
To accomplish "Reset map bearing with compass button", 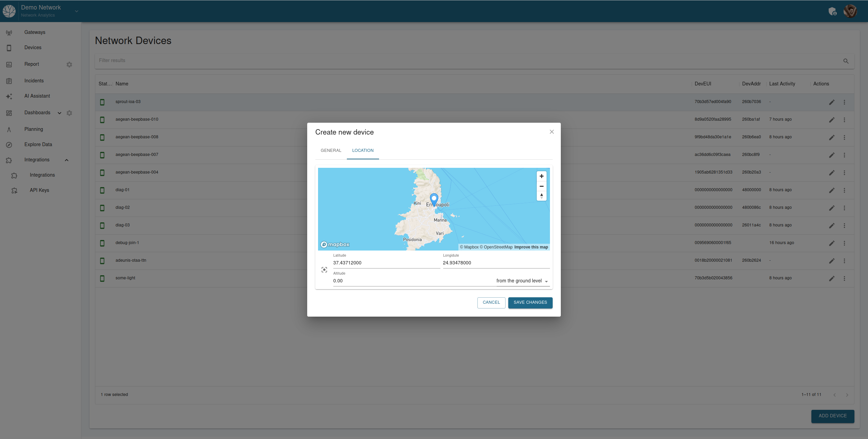I will [x=541, y=196].
